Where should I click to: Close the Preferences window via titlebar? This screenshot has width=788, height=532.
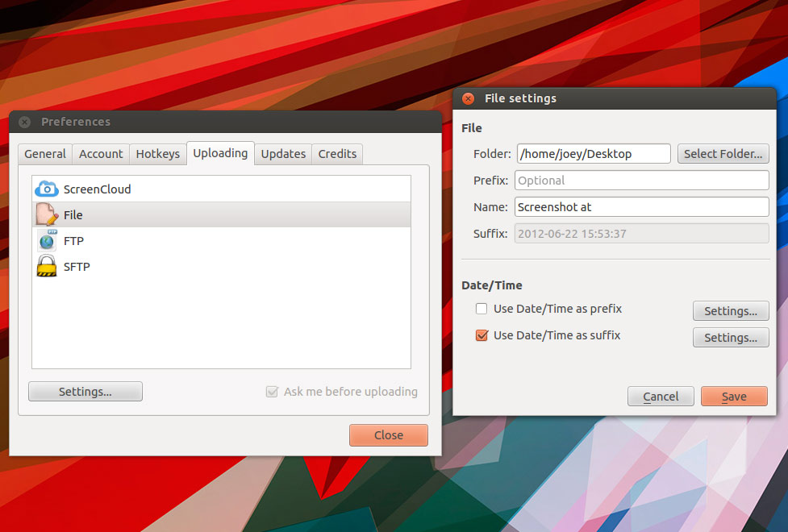click(x=24, y=122)
